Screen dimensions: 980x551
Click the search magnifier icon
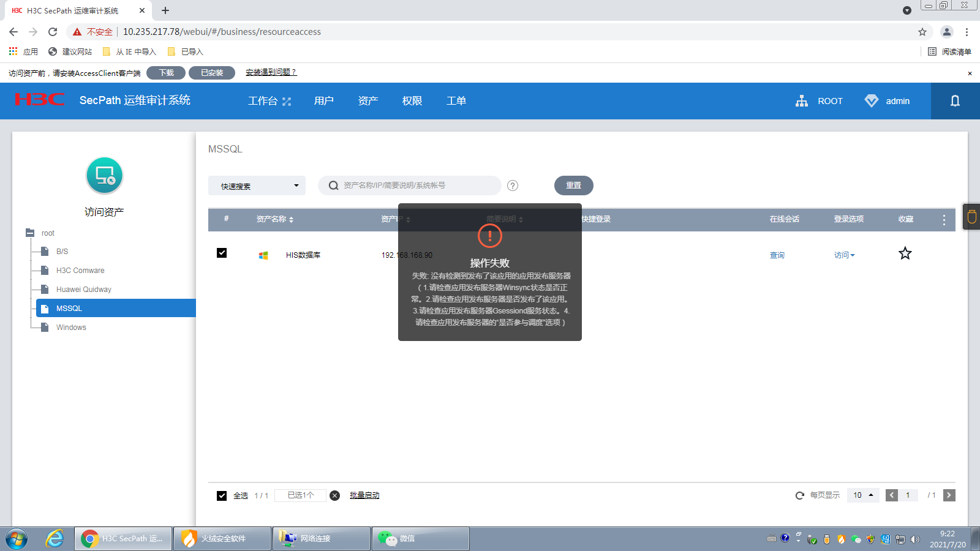click(x=333, y=186)
